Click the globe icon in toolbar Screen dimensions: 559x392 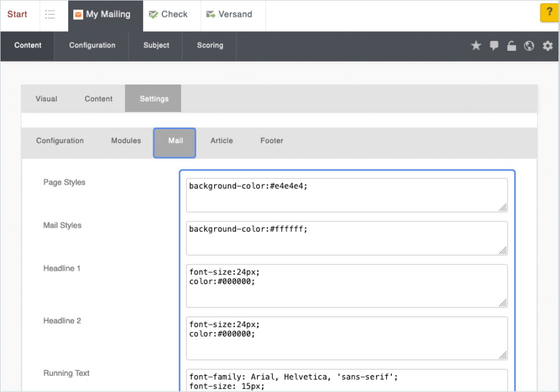click(x=529, y=46)
